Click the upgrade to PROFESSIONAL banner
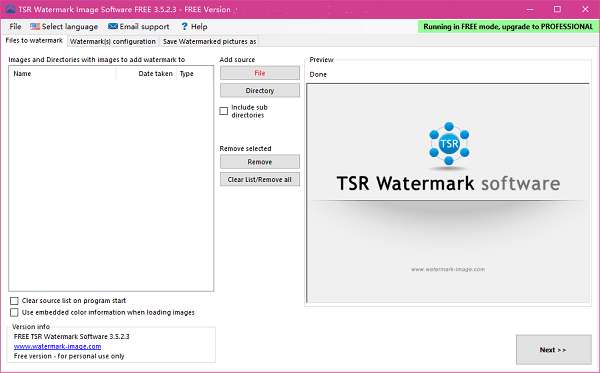Image resolution: width=600 pixels, height=373 pixels. pos(508,27)
